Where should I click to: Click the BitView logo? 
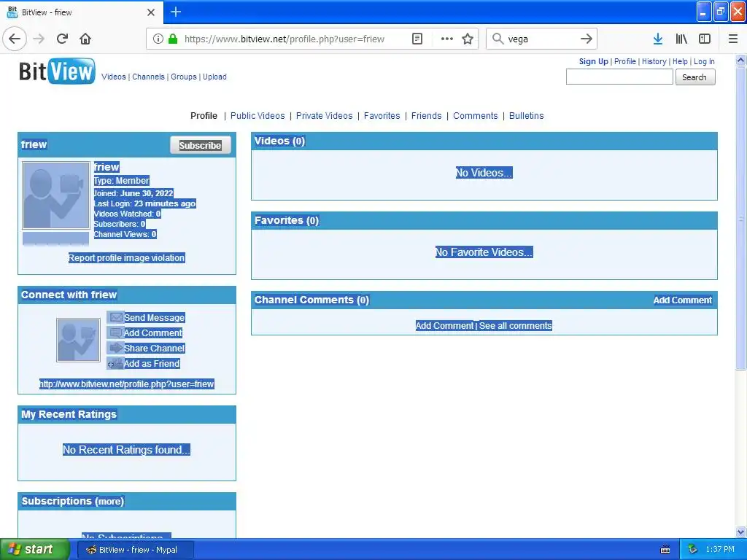click(x=57, y=71)
